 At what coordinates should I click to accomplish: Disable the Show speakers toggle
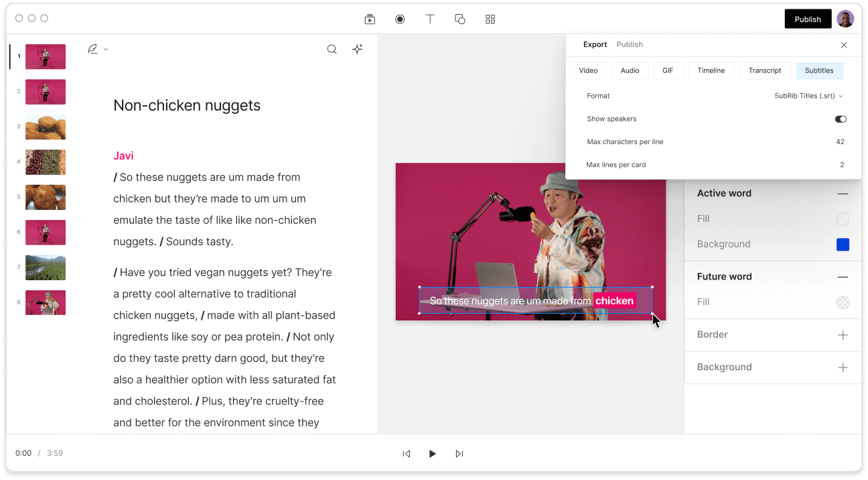(841, 119)
